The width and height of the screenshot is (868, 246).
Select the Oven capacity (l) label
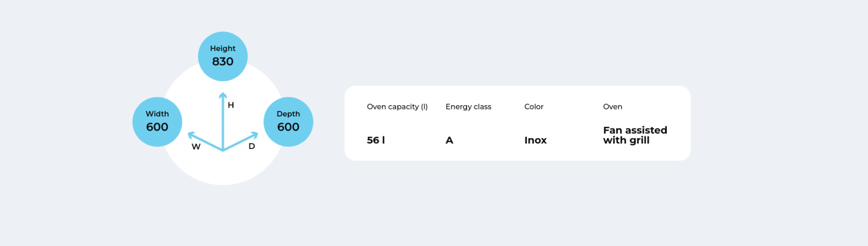point(397,107)
